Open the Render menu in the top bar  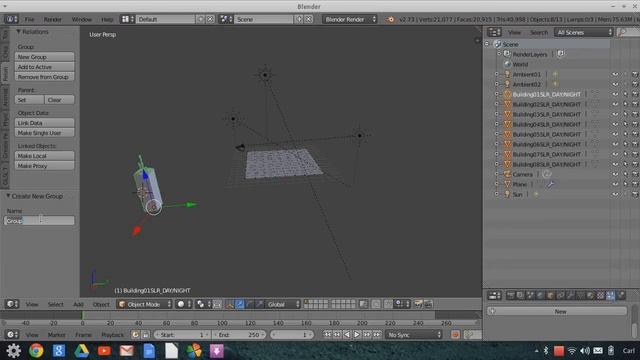(53, 19)
